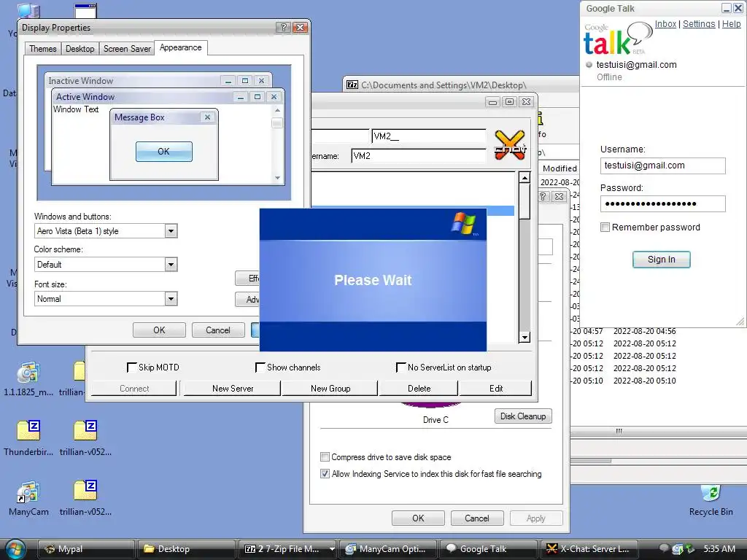Click the Google Talk resize grip corner

[x=740, y=322]
